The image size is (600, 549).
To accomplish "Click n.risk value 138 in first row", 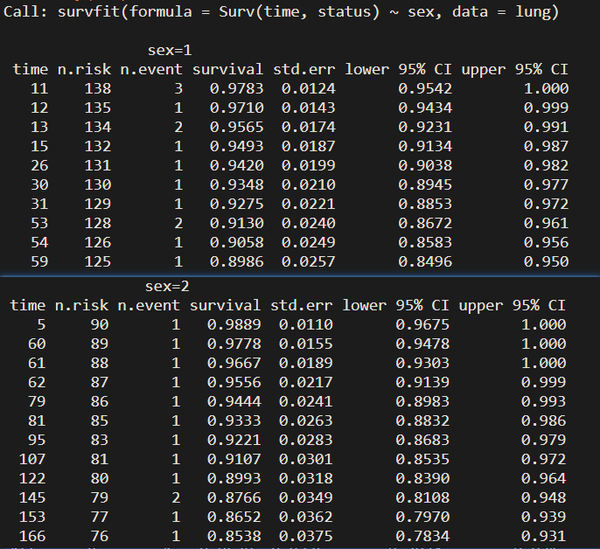I will (x=98, y=89).
